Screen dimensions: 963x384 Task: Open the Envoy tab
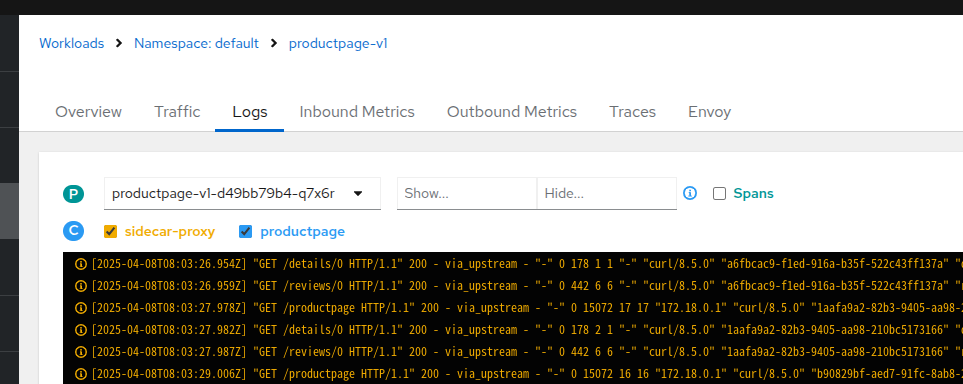coord(709,112)
